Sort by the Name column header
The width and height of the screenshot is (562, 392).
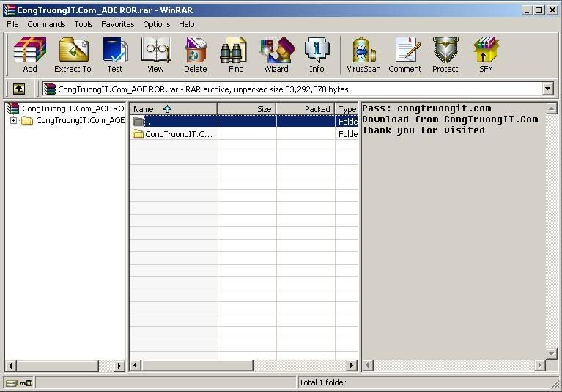pos(174,109)
